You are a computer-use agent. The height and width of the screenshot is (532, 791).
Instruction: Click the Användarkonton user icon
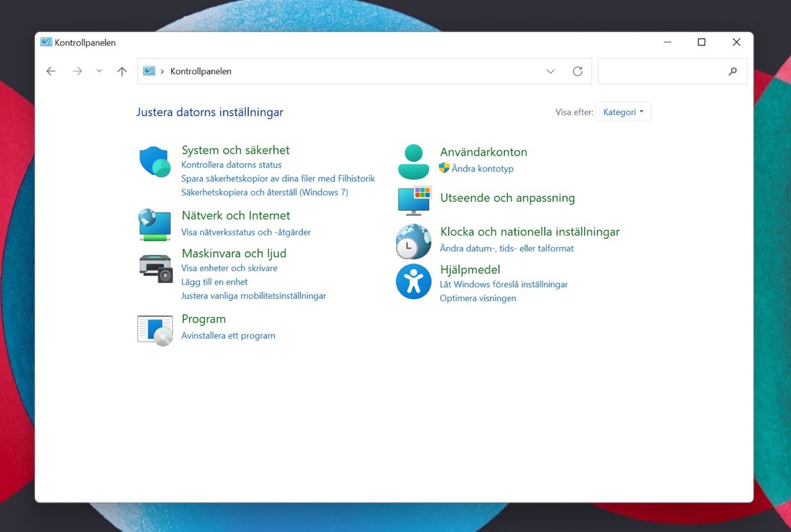413,161
